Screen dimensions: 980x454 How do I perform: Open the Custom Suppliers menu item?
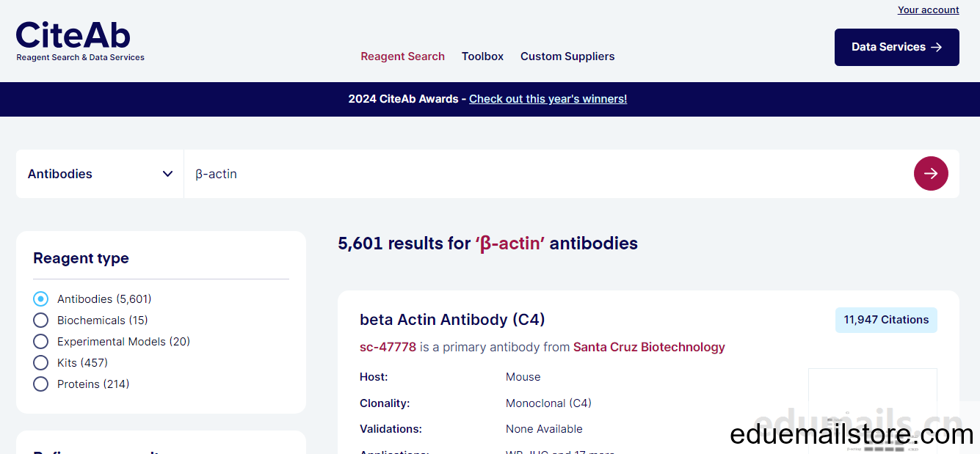click(x=567, y=56)
